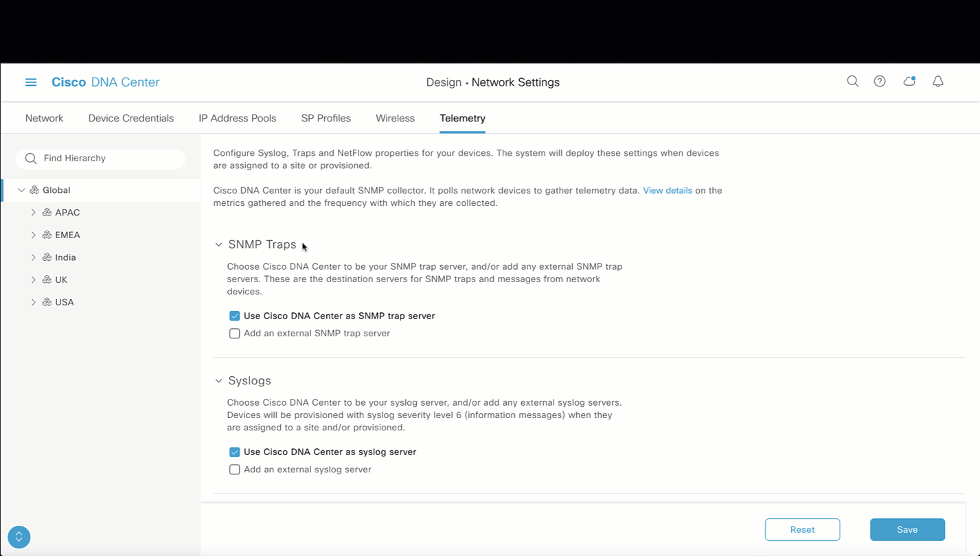
Task: Collapse the Syslogs section
Action: (218, 381)
